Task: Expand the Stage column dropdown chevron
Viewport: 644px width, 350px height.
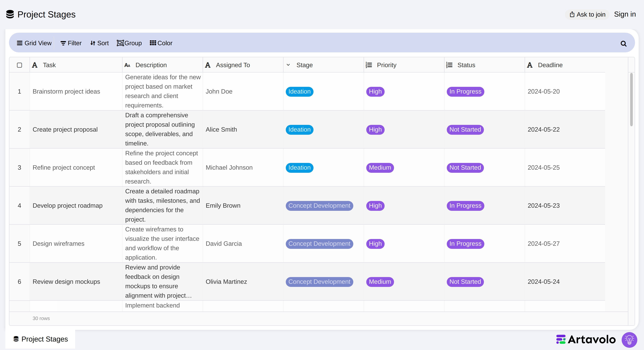Action: 288,65
